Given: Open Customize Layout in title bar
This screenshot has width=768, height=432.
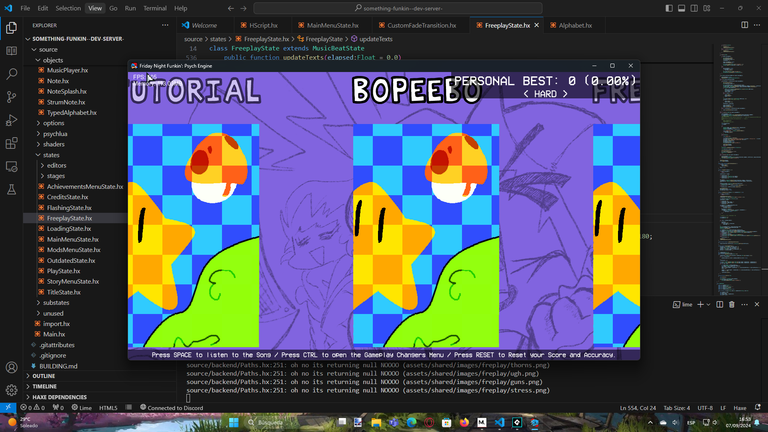Looking at the screenshot, I should 707,8.
